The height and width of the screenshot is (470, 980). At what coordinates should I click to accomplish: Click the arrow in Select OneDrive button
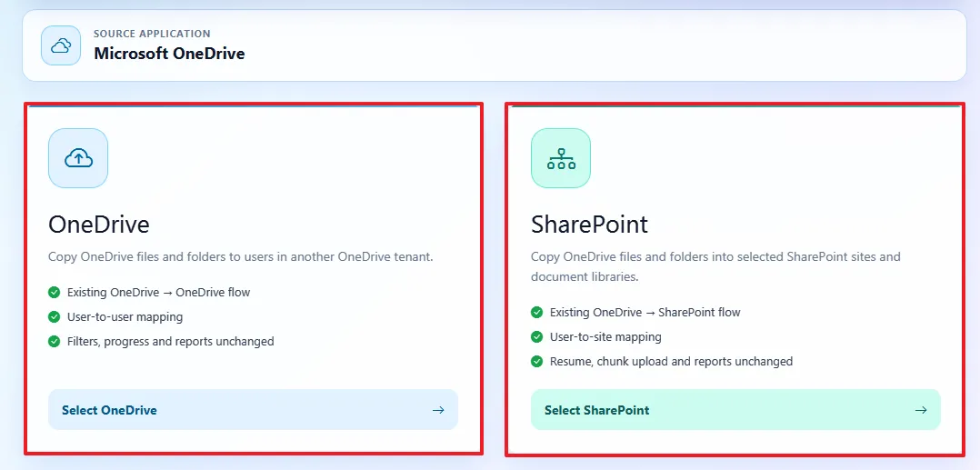pyautogui.click(x=438, y=410)
